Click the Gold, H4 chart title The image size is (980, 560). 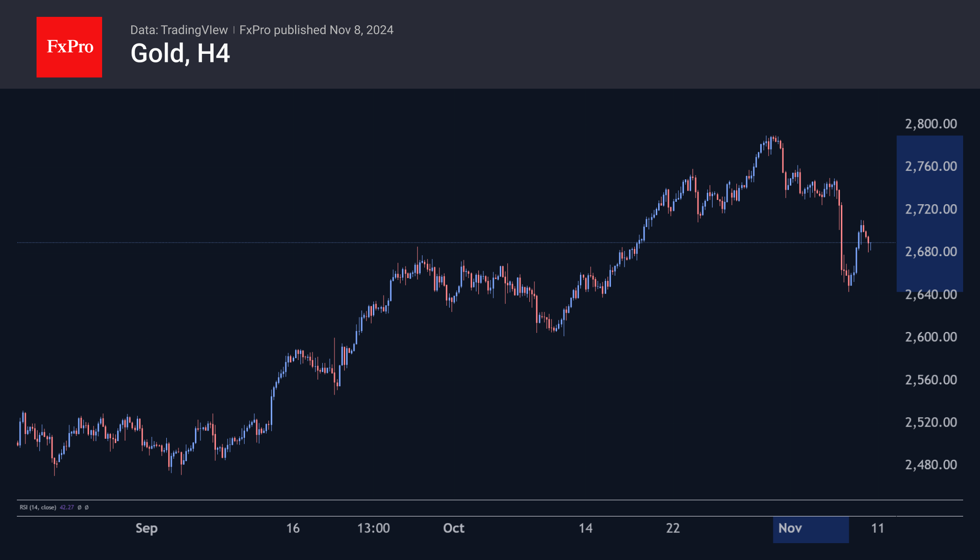point(180,53)
